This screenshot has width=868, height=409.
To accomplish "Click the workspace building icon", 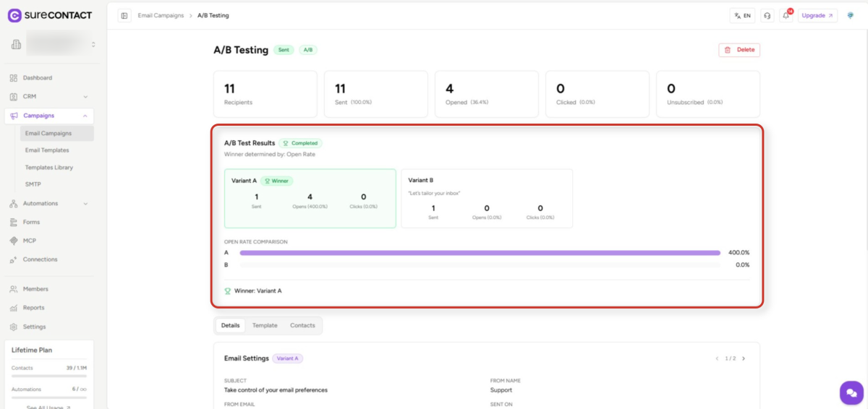I will coord(16,45).
